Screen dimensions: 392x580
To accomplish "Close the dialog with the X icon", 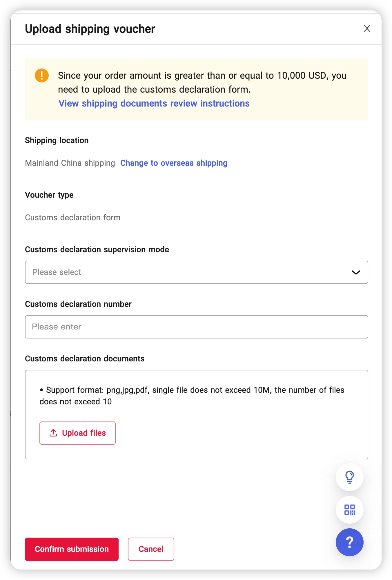I will pyautogui.click(x=367, y=28).
